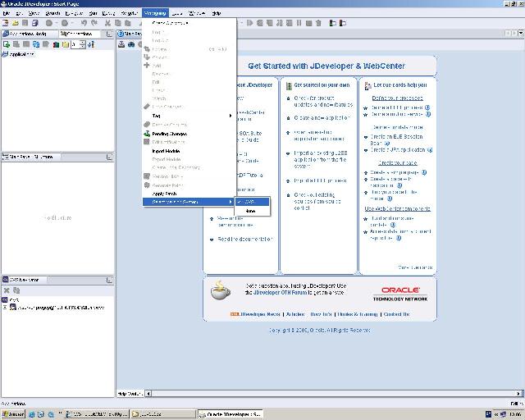
Task: Click the delete X icon in CVS Navigator
Action: (7, 290)
